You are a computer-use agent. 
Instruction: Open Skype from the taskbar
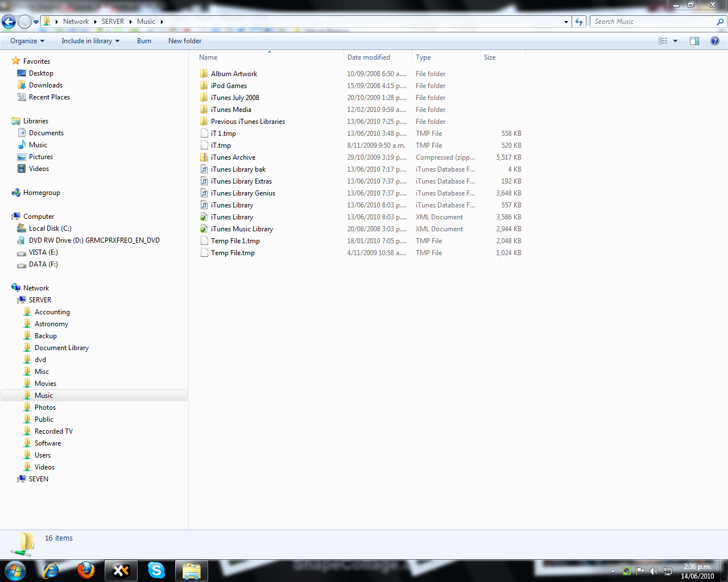point(156,570)
